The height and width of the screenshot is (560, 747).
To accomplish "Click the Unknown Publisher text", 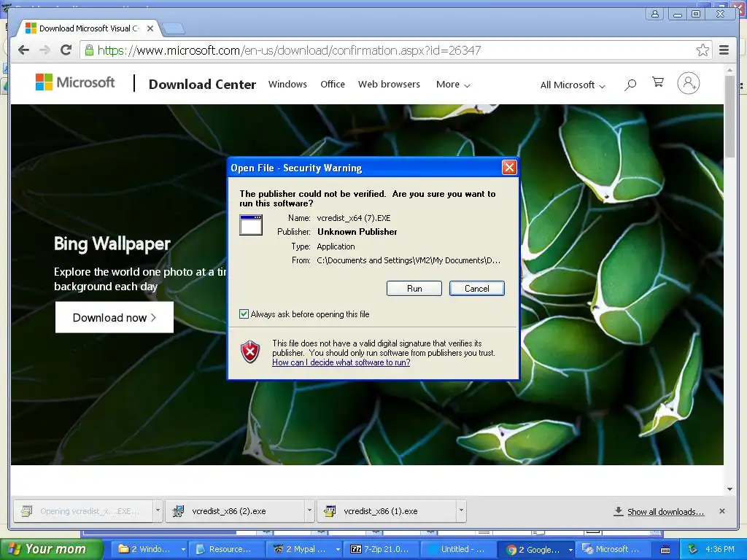I will click(357, 232).
